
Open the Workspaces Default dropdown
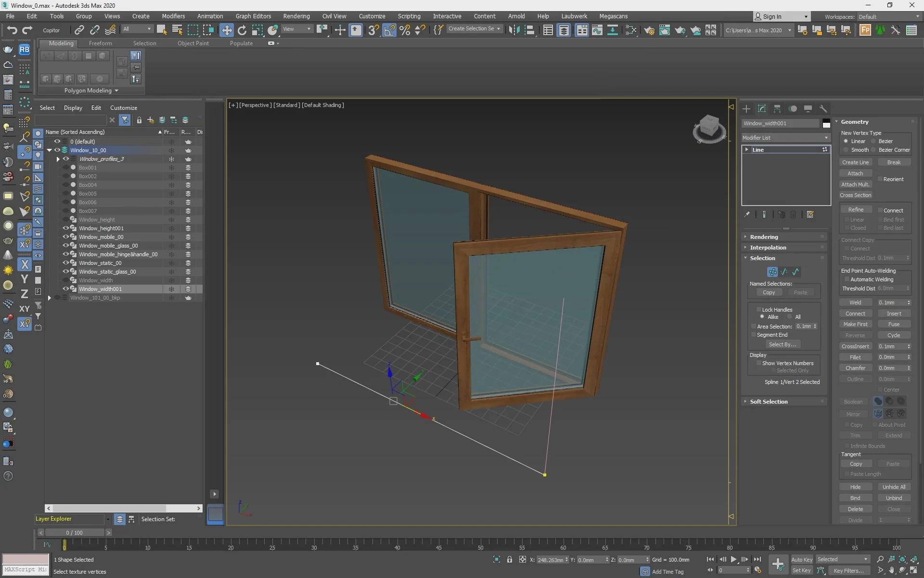(x=888, y=16)
